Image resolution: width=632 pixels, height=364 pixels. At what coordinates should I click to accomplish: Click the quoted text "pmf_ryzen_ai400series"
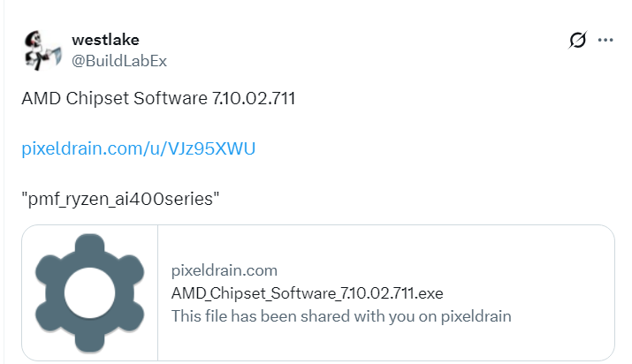point(120,198)
